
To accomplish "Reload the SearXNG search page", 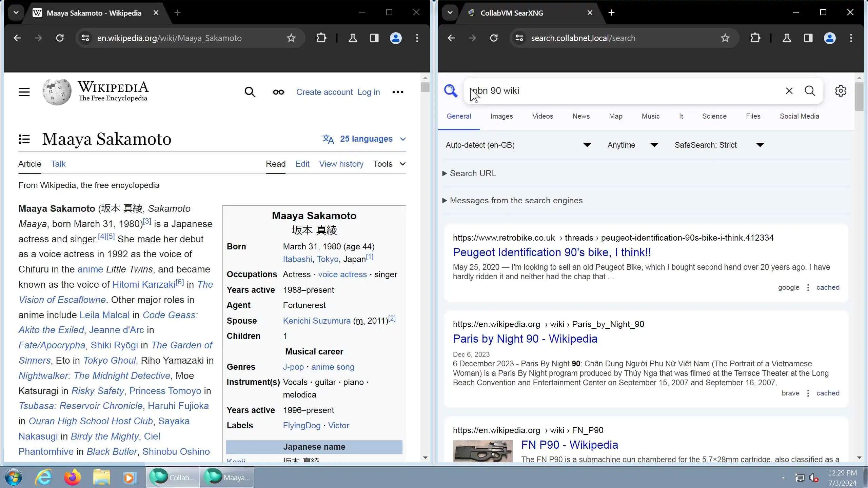I will pyautogui.click(x=494, y=38).
